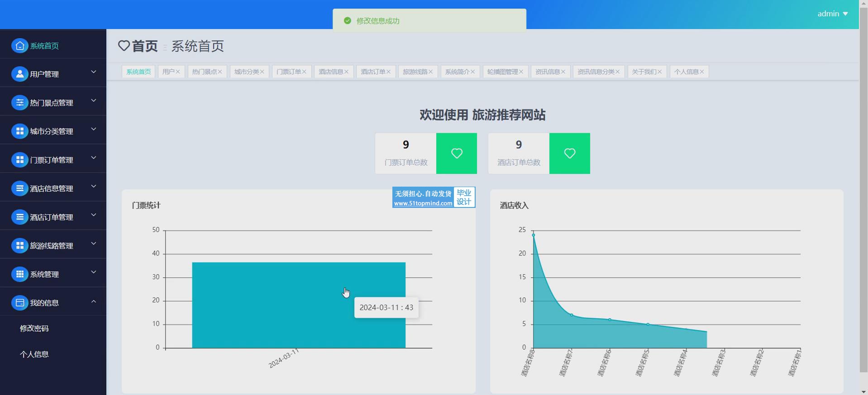868x395 pixels.
Task: Click the grid icon for 系统管理
Action: click(19, 274)
